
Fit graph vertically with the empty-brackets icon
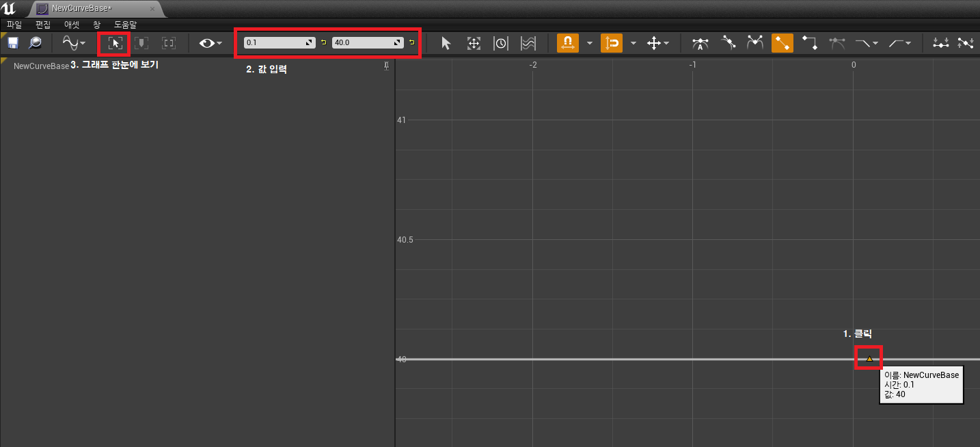[169, 43]
